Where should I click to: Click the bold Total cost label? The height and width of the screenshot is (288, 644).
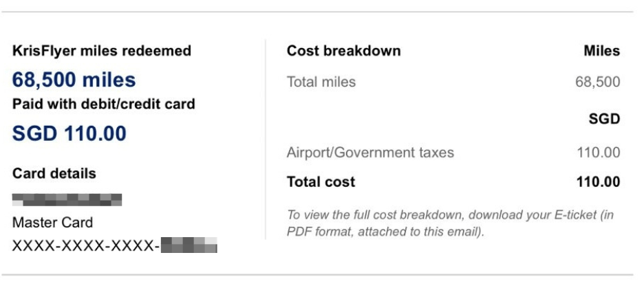tap(321, 182)
